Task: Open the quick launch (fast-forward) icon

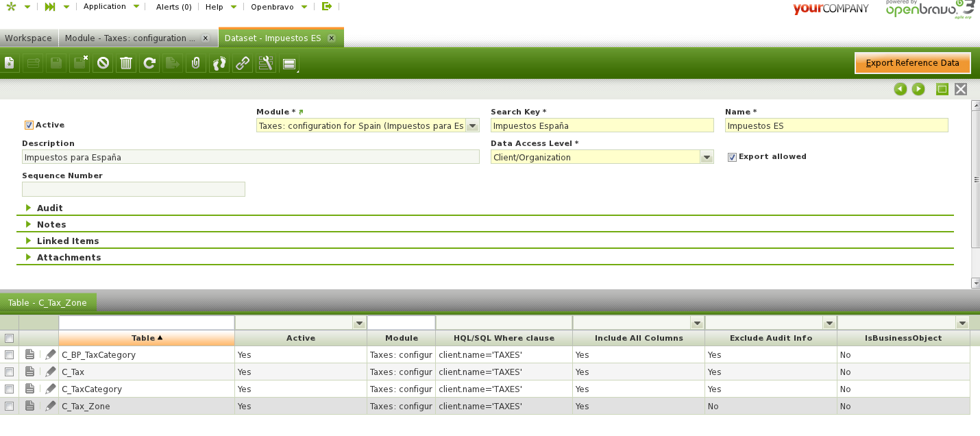Action: coord(50,6)
